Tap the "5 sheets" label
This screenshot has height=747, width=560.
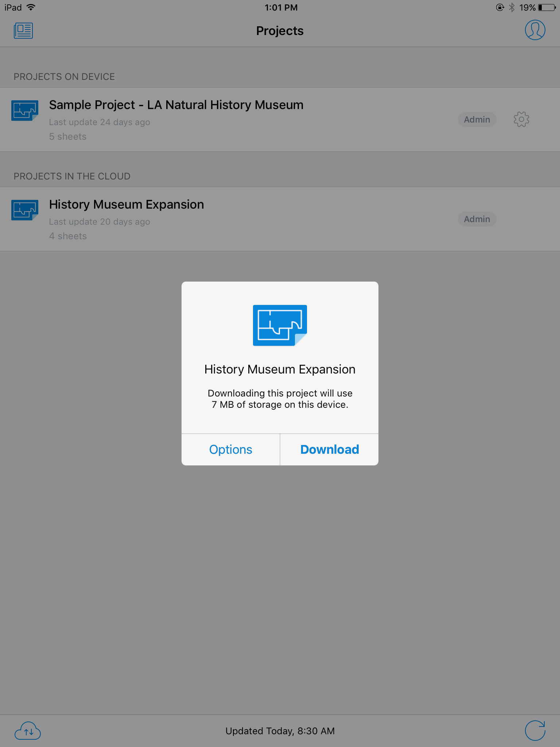pos(68,136)
